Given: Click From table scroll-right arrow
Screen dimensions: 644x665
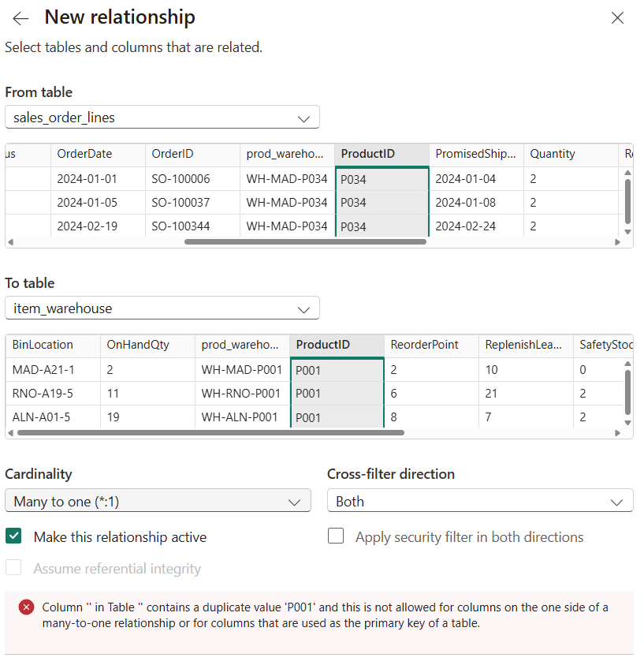Looking at the screenshot, I should pyautogui.click(x=617, y=242).
